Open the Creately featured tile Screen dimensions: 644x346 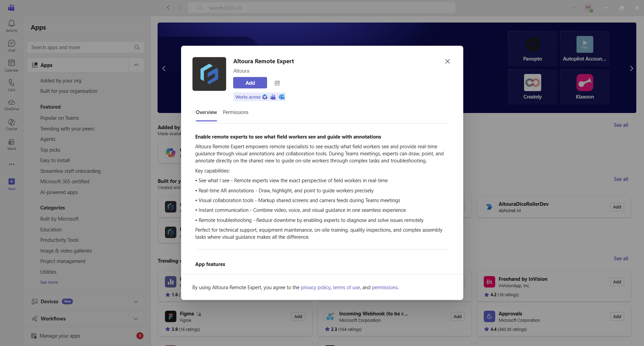532,87
